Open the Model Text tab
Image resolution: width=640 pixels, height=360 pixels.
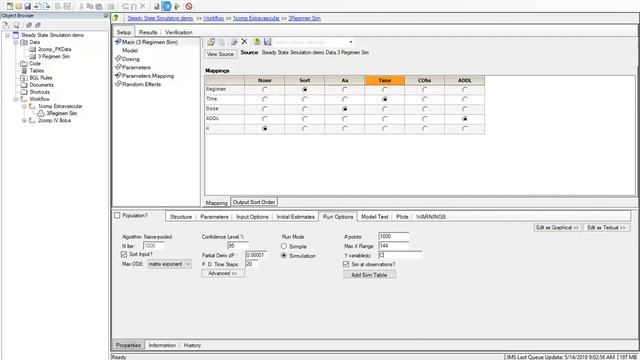pyautogui.click(x=374, y=217)
